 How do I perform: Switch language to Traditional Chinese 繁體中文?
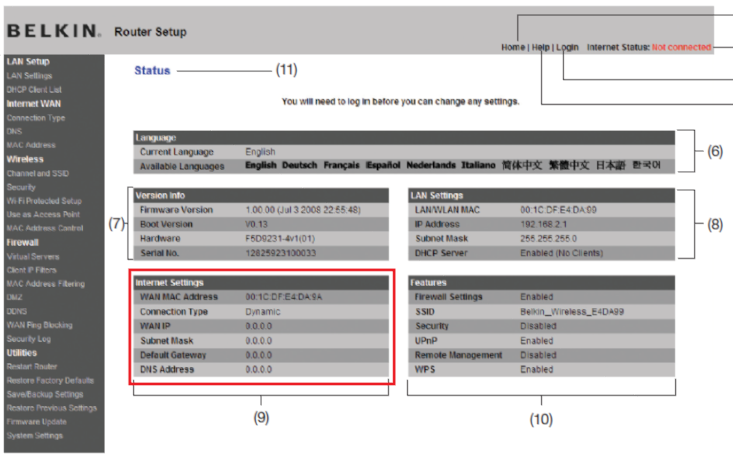pos(569,165)
